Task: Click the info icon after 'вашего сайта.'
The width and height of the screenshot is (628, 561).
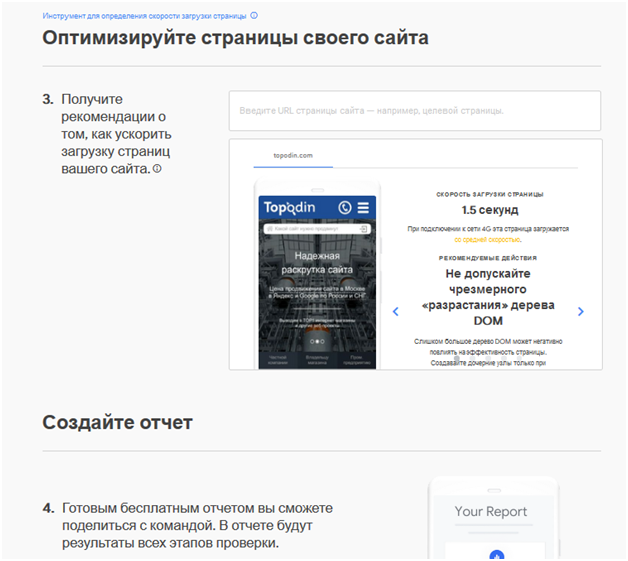Action: 157,169
